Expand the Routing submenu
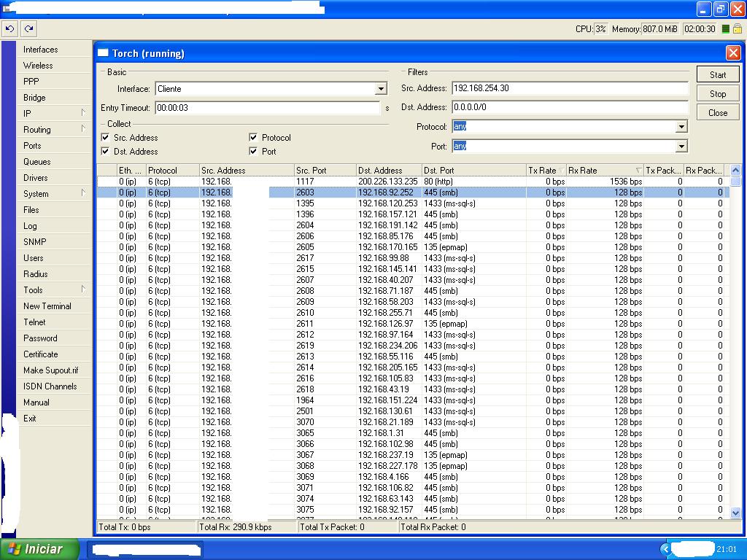Image resolution: width=747 pixels, height=560 pixels. pos(54,130)
